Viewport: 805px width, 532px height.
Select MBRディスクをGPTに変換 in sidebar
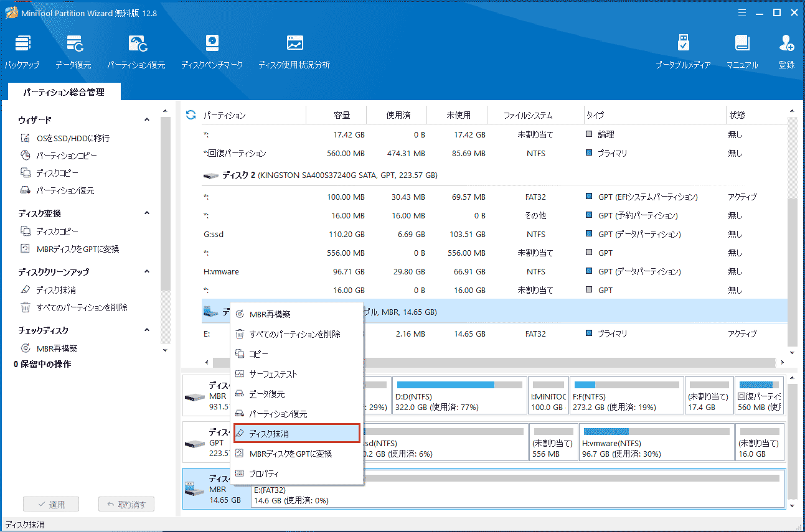coord(70,249)
